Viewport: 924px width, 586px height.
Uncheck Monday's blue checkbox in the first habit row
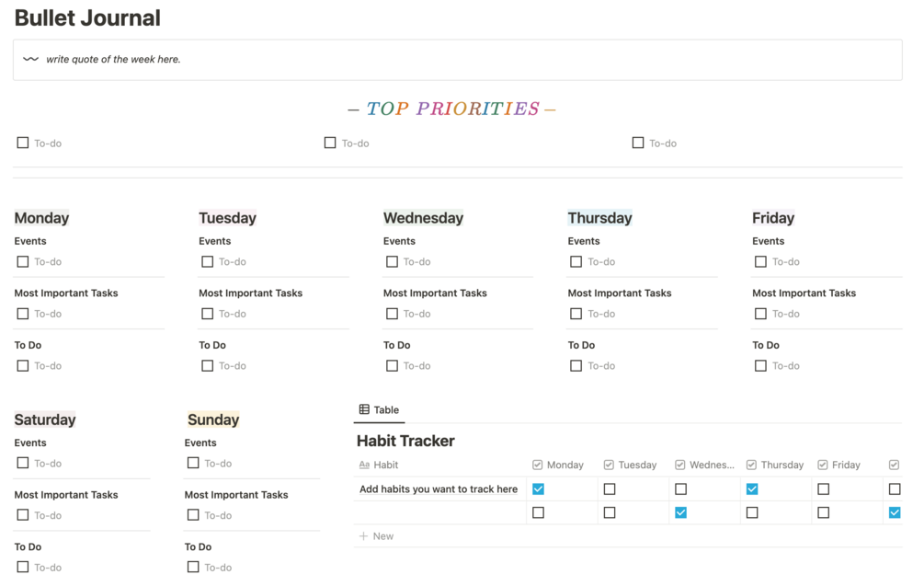point(538,488)
